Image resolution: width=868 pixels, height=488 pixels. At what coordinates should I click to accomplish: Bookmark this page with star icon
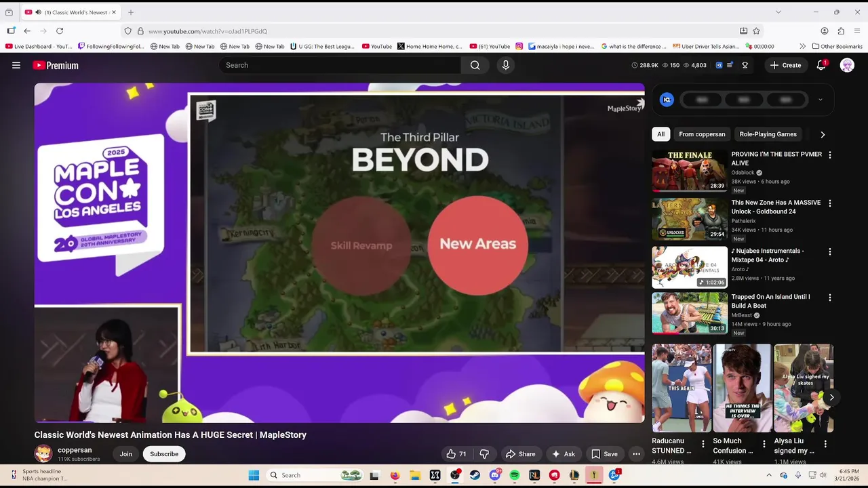tap(756, 31)
